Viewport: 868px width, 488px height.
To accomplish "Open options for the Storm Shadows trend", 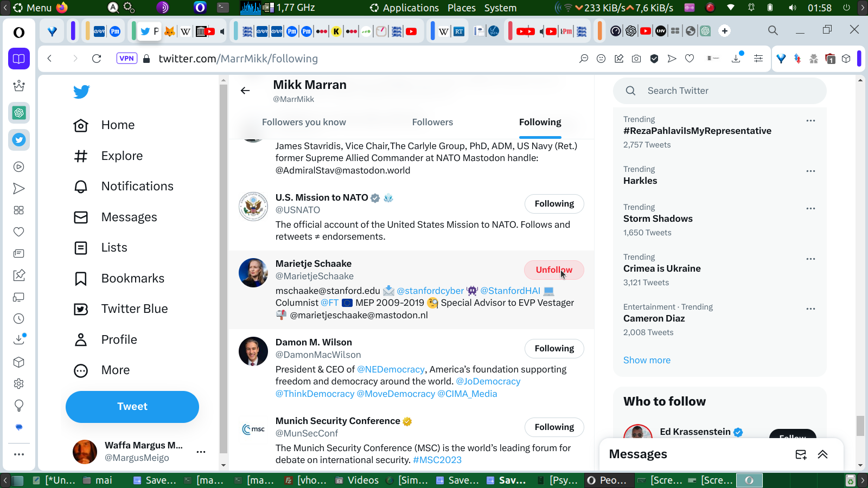I will (810, 209).
